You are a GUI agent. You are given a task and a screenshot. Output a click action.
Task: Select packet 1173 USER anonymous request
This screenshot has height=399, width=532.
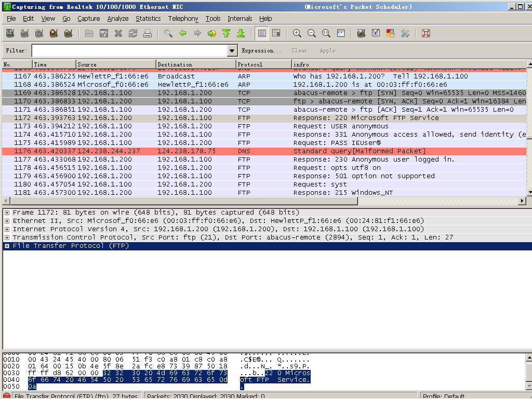click(x=264, y=126)
